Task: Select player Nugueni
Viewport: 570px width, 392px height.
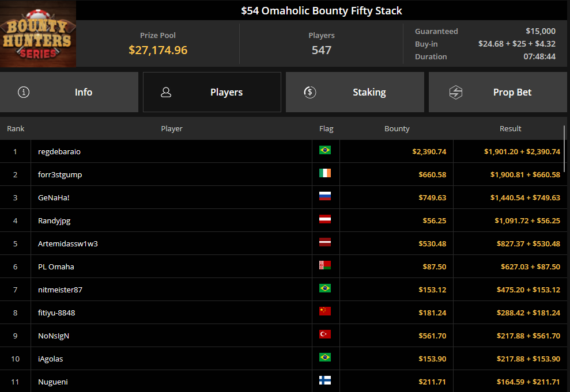Action: [x=53, y=382]
